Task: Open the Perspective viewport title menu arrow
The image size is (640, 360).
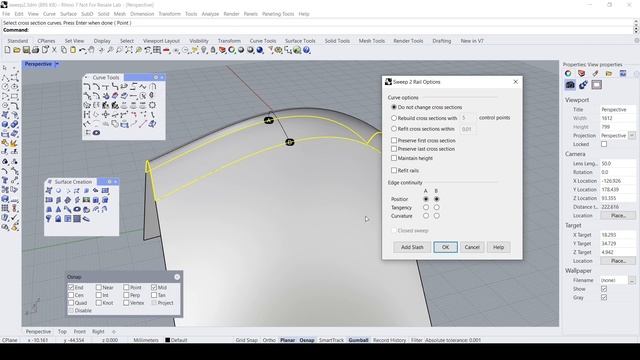Action: coord(57,64)
